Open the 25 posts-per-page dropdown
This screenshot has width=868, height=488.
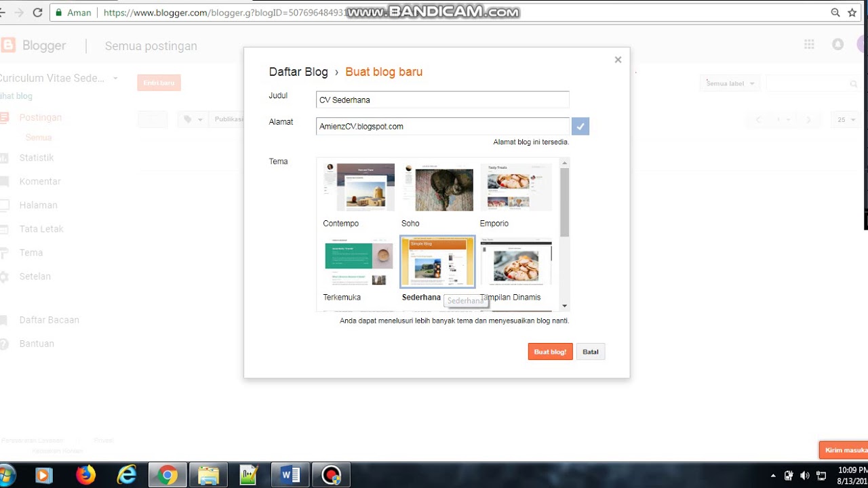pyautogui.click(x=846, y=119)
